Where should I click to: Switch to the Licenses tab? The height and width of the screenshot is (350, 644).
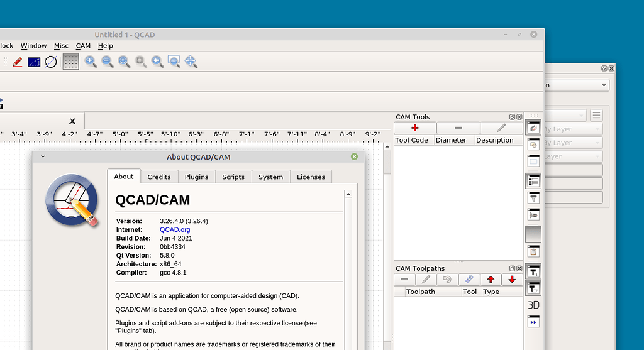[311, 177]
